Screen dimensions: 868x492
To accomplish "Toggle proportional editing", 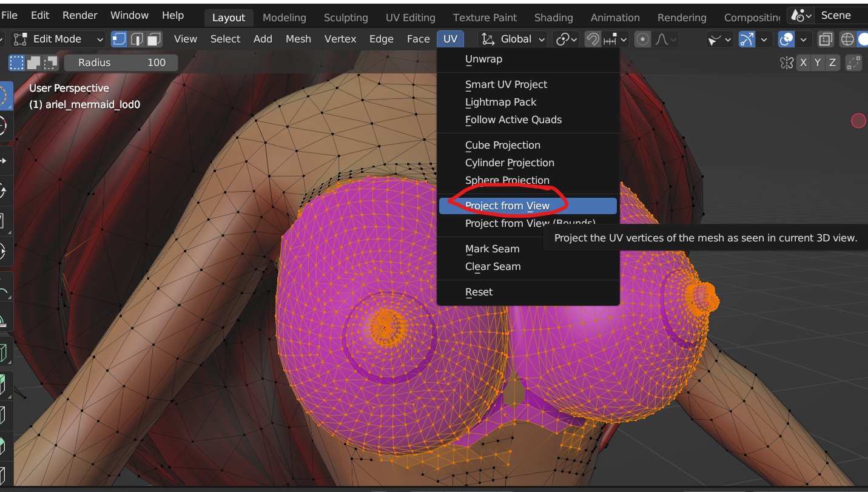I will pyautogui.click(x=642, y=39).
